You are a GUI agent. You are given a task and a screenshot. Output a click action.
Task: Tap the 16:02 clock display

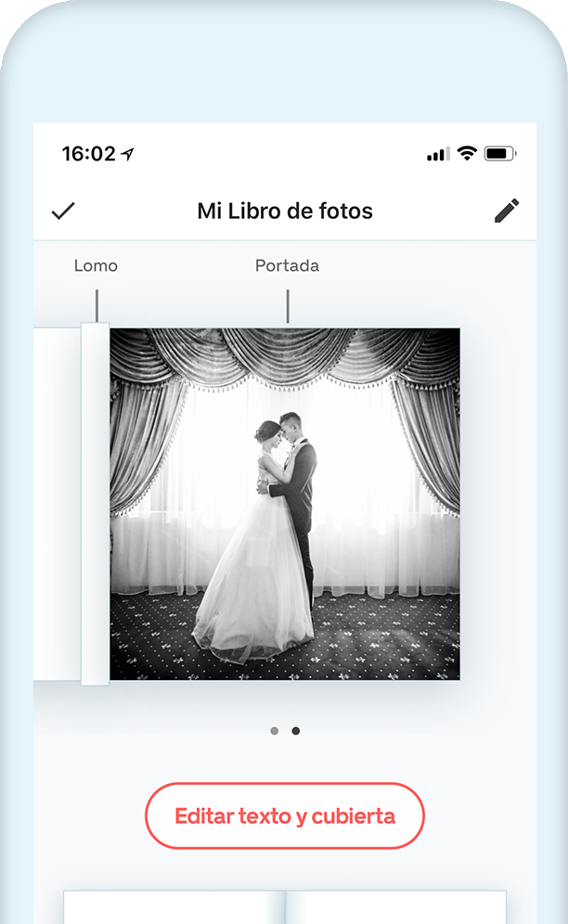89,154
